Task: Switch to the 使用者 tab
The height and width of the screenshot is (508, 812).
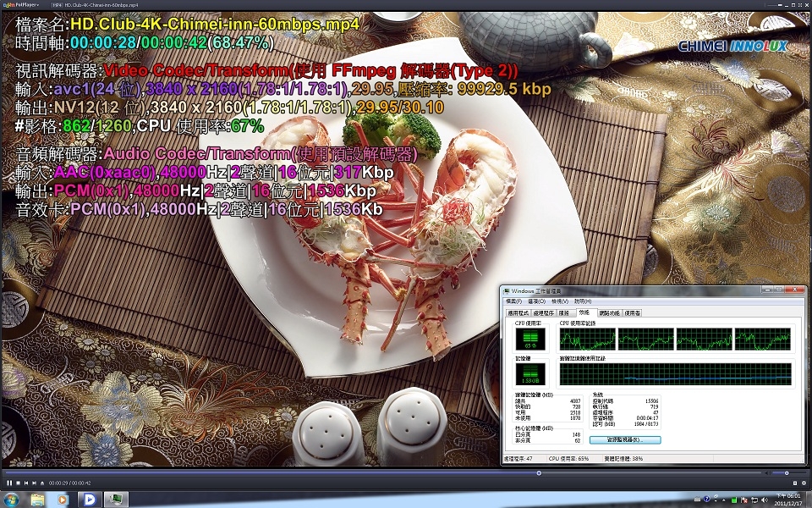Action: [x=632, y=313]
